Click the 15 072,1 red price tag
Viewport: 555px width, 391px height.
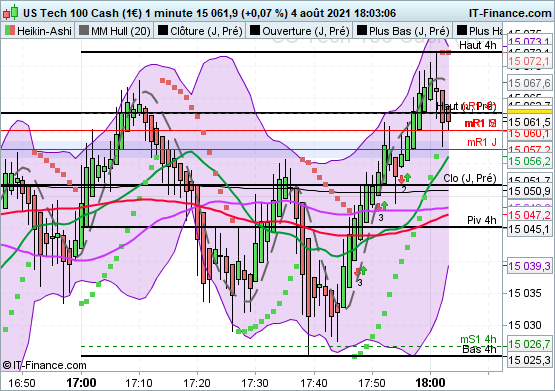529,61
